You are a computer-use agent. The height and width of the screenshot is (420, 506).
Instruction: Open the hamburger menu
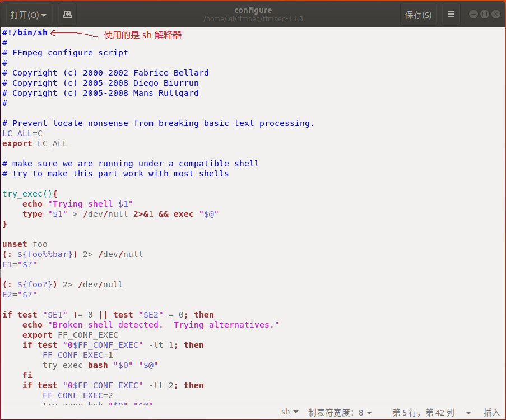(x=451, y=15)
